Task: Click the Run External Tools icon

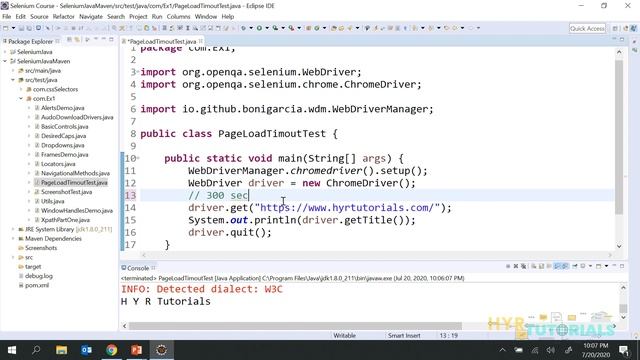Action: 291,28
